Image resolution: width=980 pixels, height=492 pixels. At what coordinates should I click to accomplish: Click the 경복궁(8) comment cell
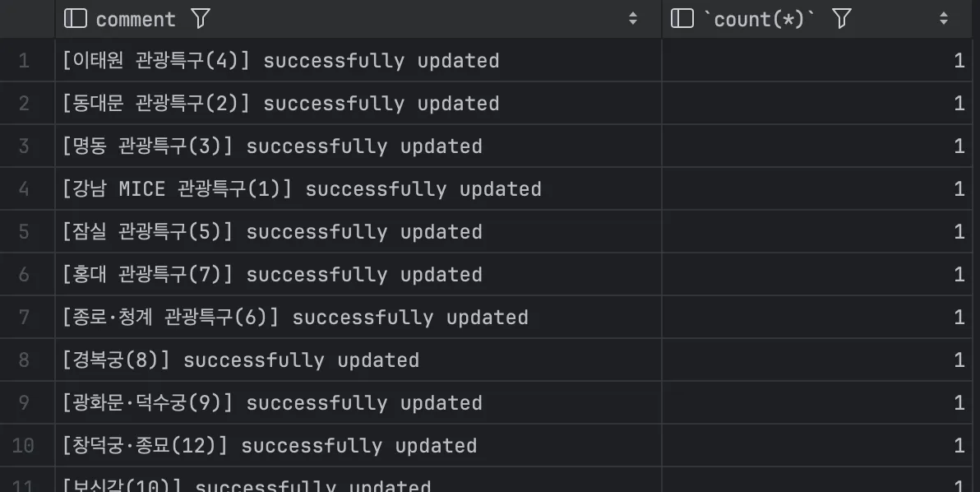pyautogui.click(x=358, y=360)
